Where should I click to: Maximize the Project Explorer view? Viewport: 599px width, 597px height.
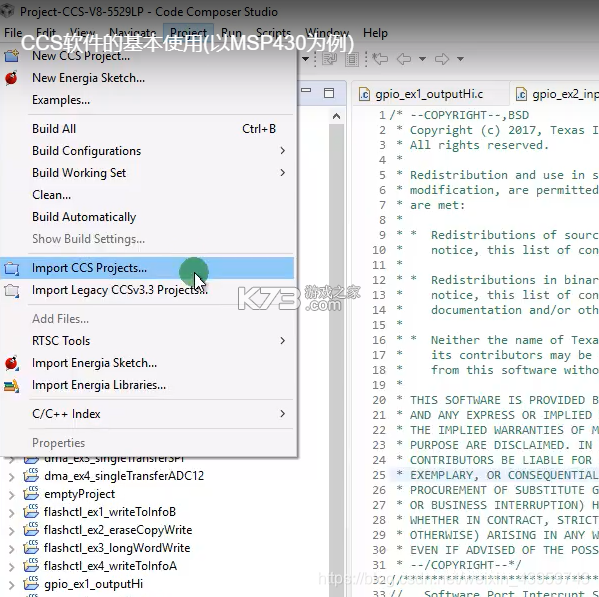click(329, 93)
